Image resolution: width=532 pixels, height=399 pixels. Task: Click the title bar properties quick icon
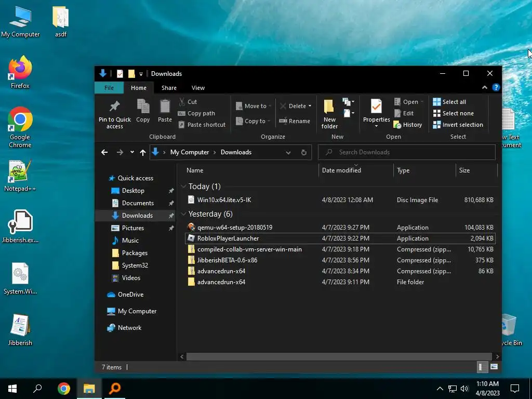tap(120, 74)
